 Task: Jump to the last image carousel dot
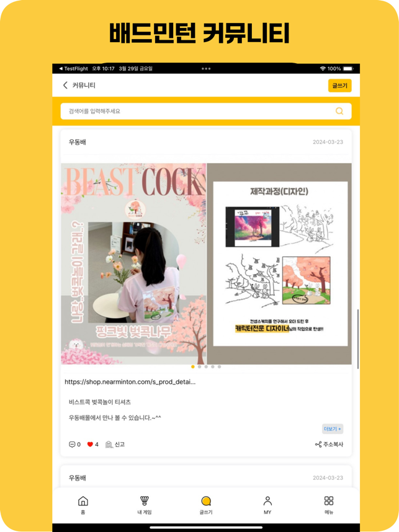pos(220,367)
